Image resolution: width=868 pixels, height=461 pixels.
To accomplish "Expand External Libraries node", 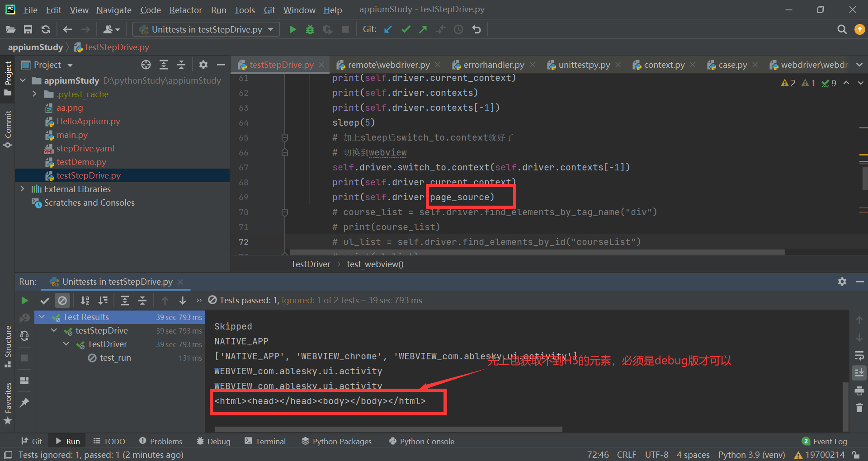I will [22, 189].
